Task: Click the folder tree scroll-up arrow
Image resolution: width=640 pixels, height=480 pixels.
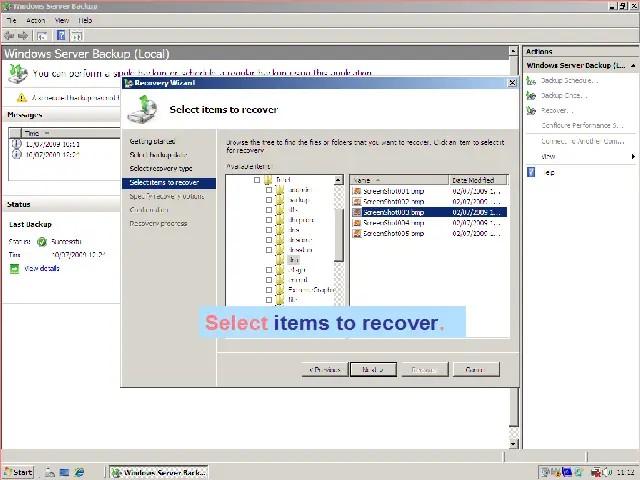Action: click(338, 180)
